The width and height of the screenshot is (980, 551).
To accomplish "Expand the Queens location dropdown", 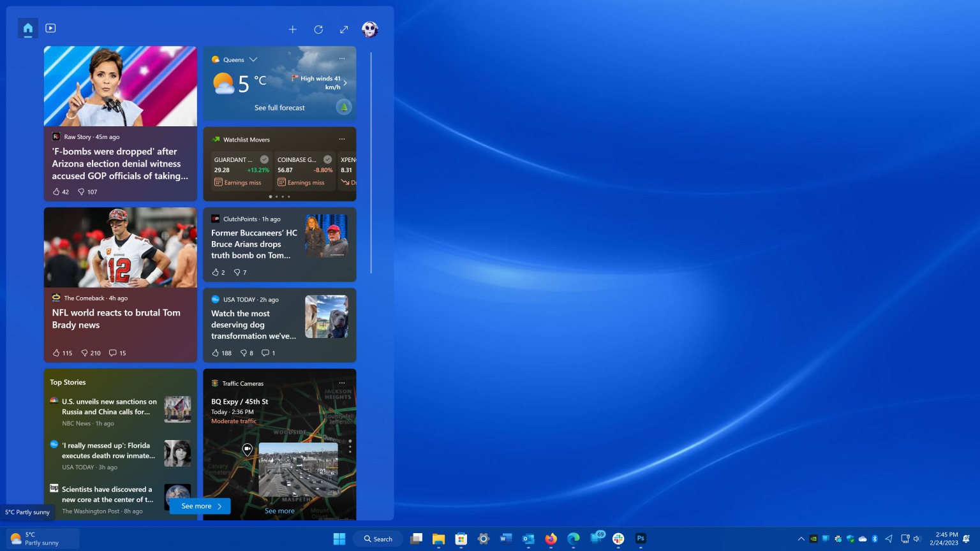I will (x=253, y=59).
